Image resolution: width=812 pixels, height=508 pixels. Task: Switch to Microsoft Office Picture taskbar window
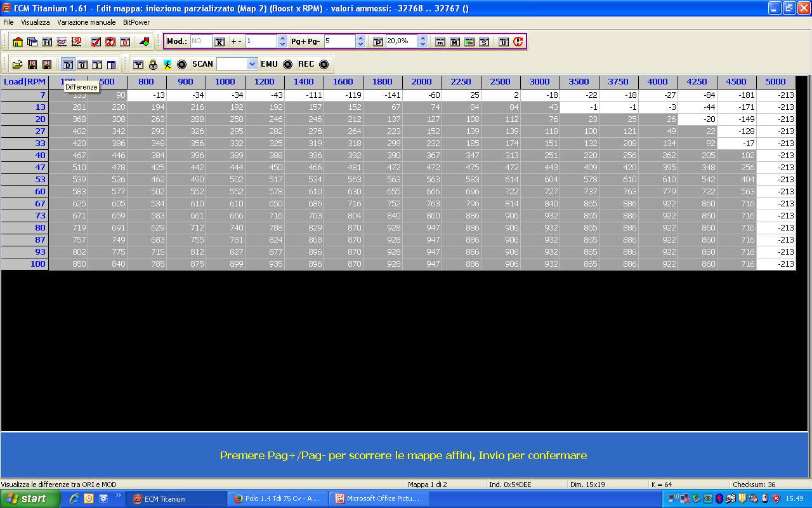coord(379,498)
